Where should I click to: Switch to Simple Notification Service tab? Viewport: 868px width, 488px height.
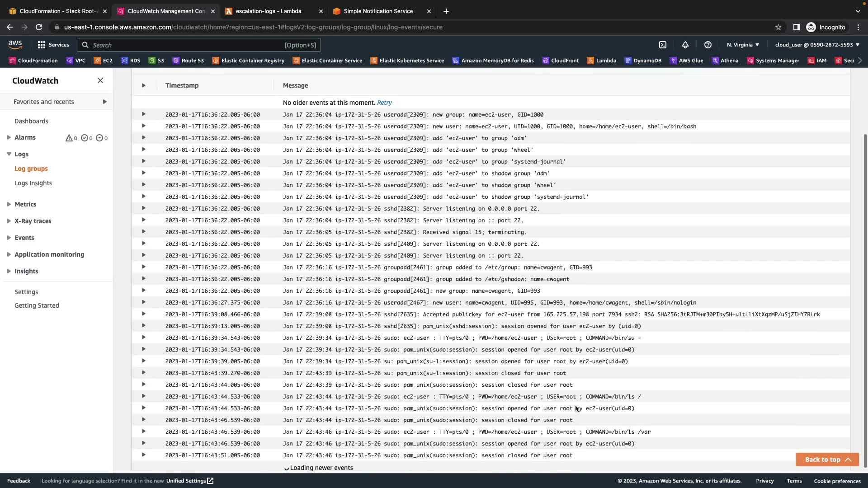pos(378,11)
